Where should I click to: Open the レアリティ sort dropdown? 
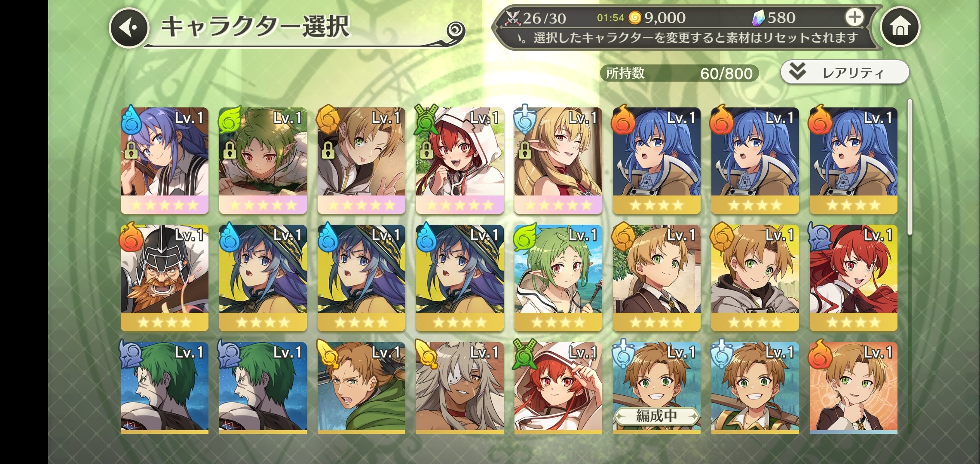pos(845,72)
